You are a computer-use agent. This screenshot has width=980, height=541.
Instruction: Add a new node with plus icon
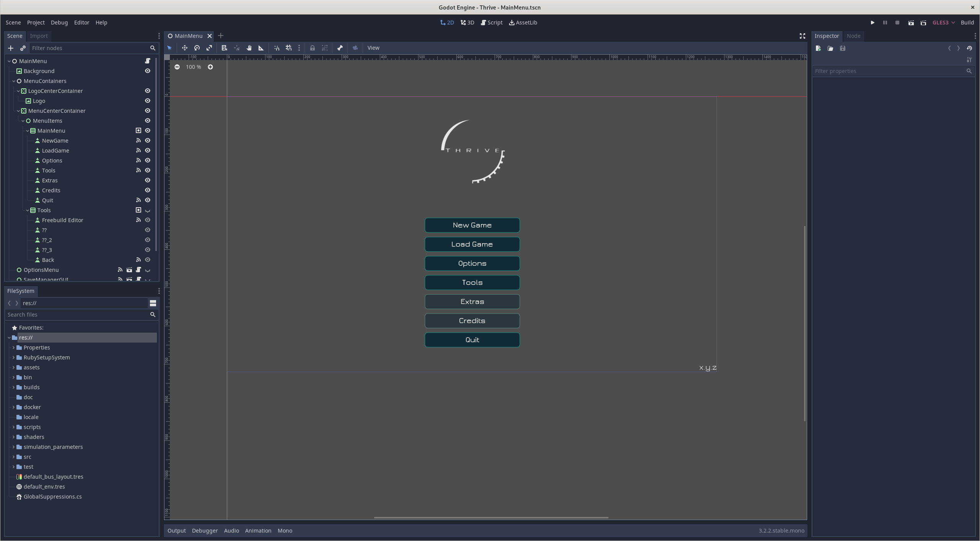click(11, 48)
